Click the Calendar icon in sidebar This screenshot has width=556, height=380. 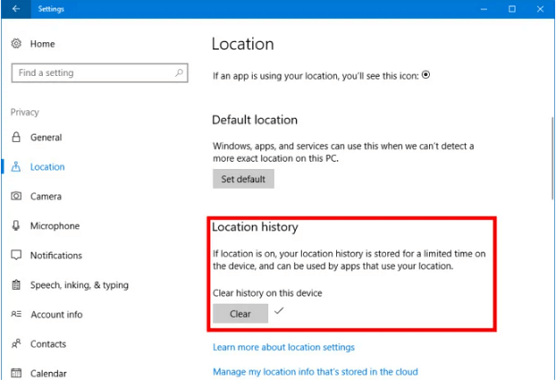[x=16, y=373]
